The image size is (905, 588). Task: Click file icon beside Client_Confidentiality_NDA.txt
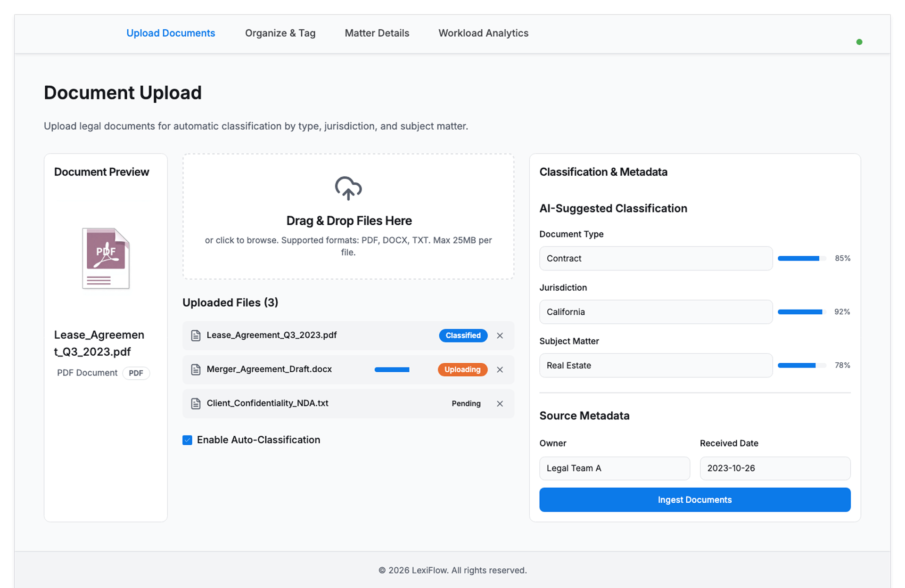pos(196,404)
